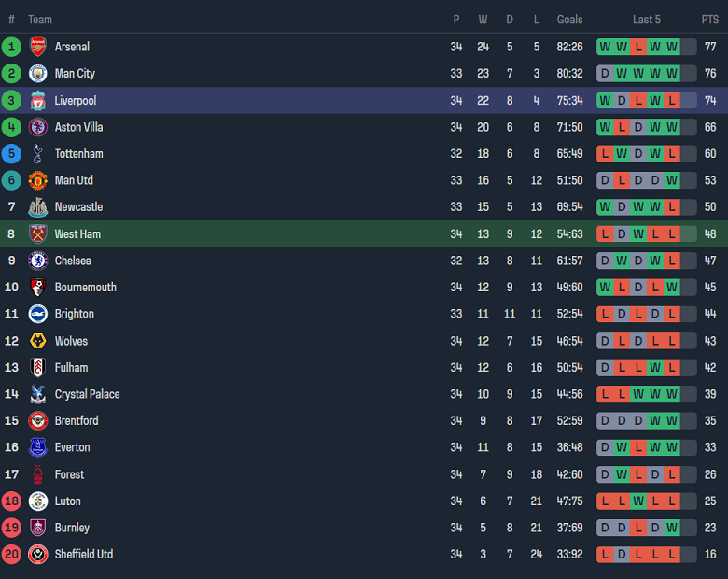Select the Liverpool crest icon

(37, 101)
